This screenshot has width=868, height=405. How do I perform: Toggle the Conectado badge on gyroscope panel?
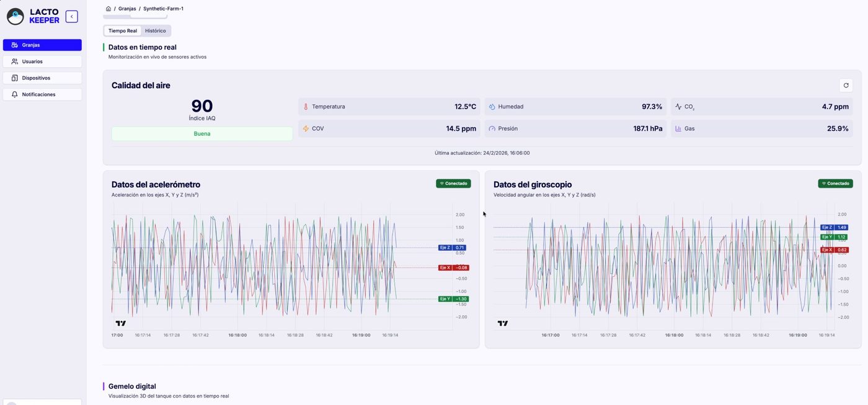pos(835,183)
